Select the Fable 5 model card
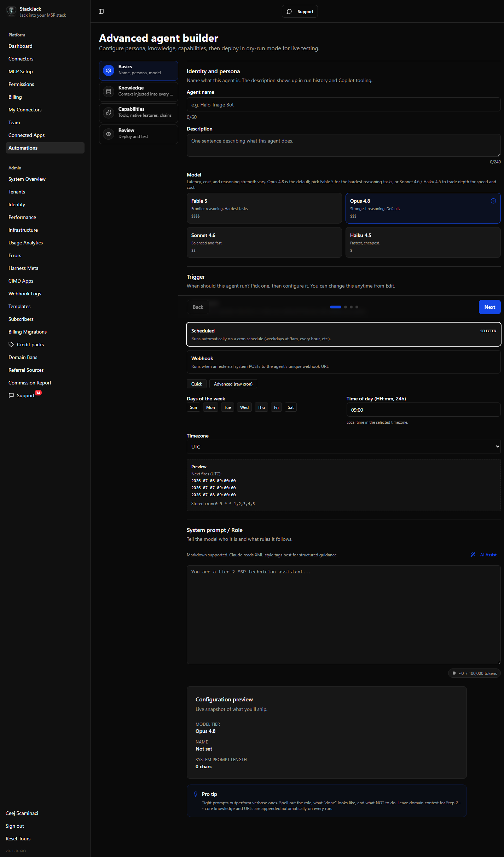Viewport: 504px width, 857px height. [264, 208]
